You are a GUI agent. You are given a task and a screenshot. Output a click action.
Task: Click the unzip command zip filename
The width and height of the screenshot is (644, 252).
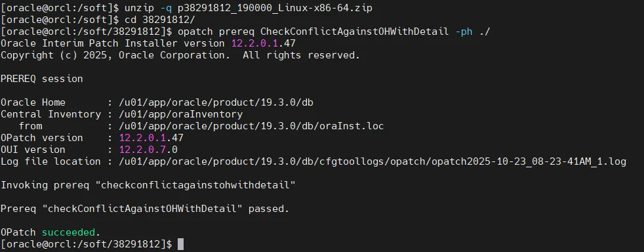click(x=275, y=8)
